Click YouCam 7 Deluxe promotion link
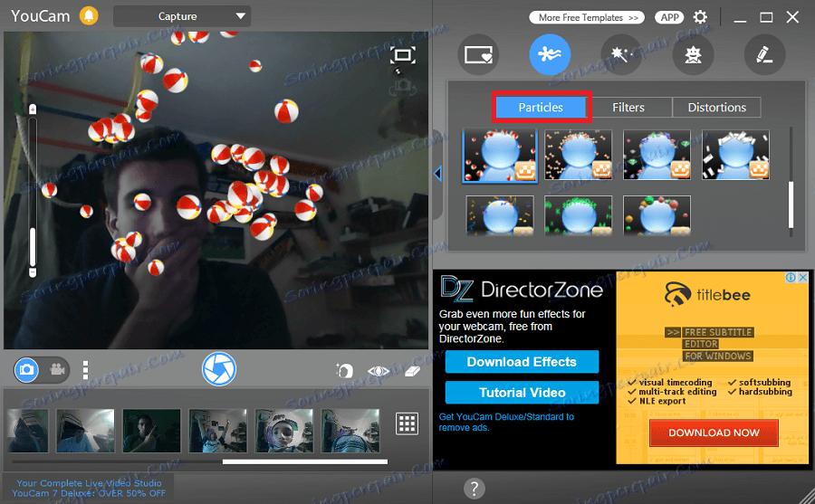Image resolution: width=815 pixels, height=504 pixels. click(89, 489)
